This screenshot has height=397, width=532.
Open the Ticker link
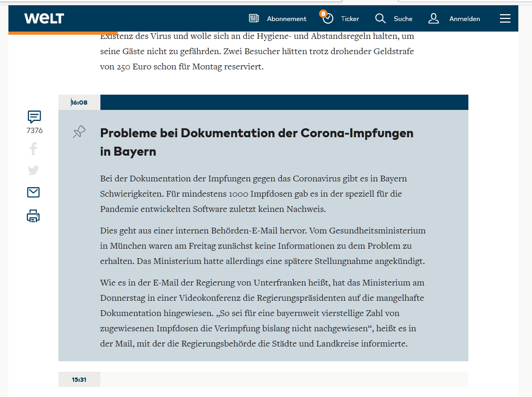(350, 18)
